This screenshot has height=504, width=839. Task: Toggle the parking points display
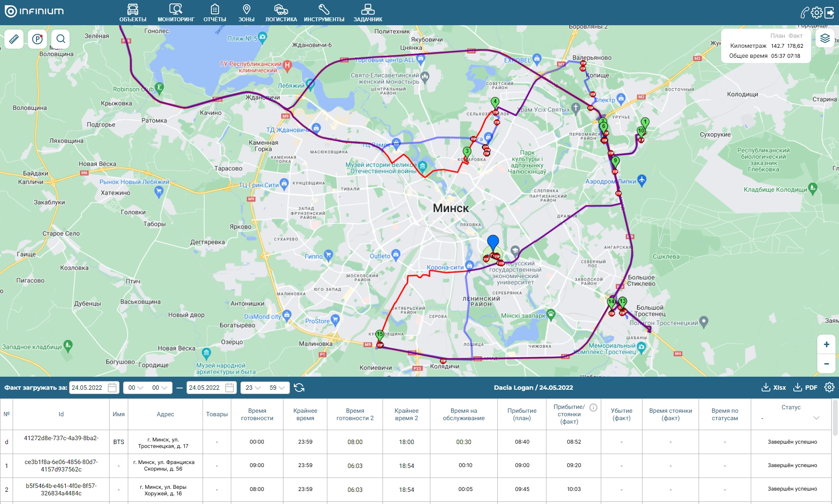pyautogui.click(x=37, y=39)
